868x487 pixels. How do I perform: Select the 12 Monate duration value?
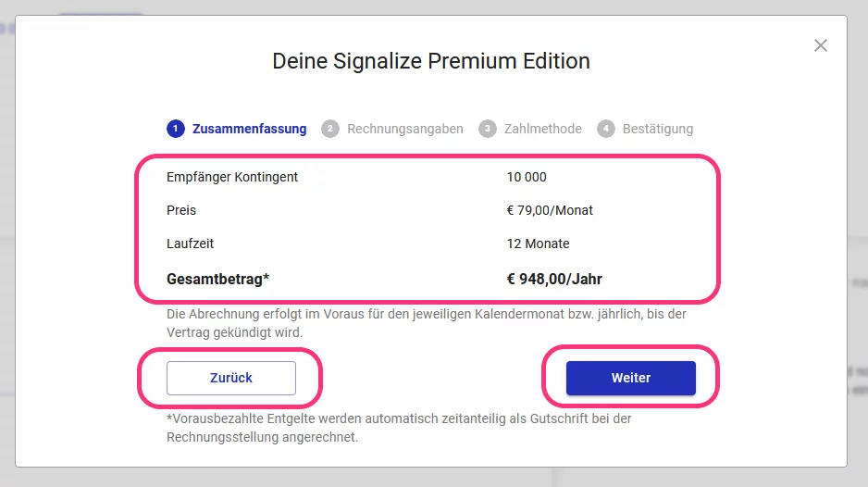pos(538,243)
